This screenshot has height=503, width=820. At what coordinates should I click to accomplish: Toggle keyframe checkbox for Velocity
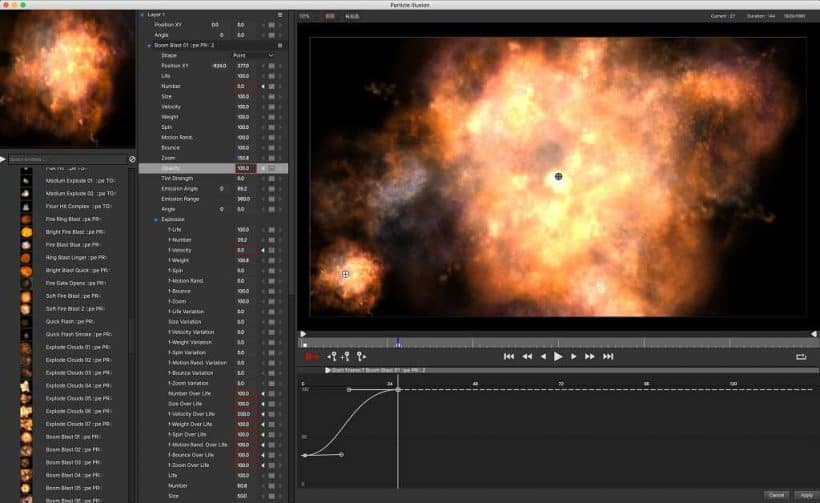[x=271, y=106]
